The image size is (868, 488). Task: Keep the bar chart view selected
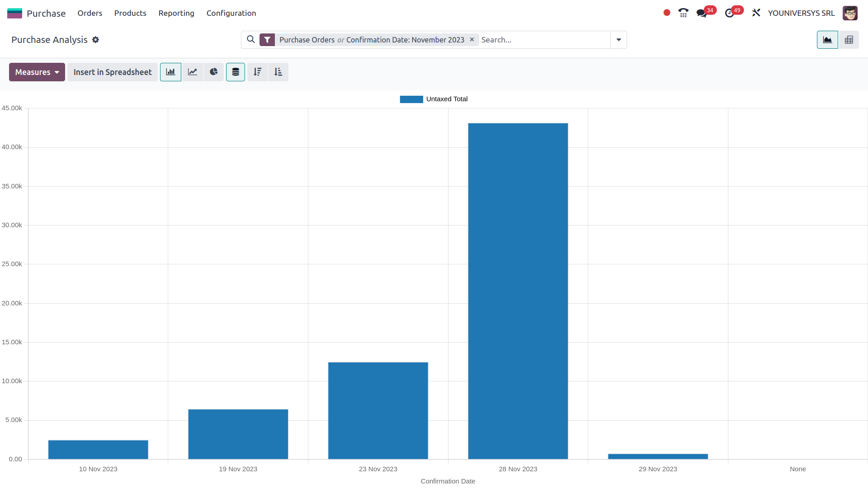click(170, 72)
